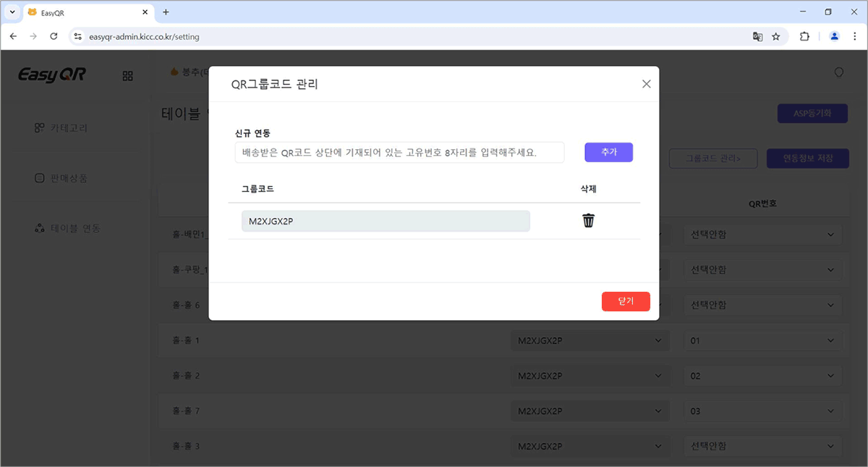Open a new browser tab
The width and height of the screenshot is (868, 467).
166,12
